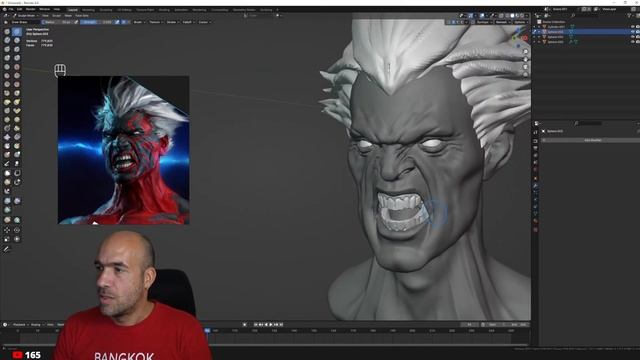Open the Material properties tab
Viewport: 640px width, 360px height.
pyautogui.click(x=535, y=221)
